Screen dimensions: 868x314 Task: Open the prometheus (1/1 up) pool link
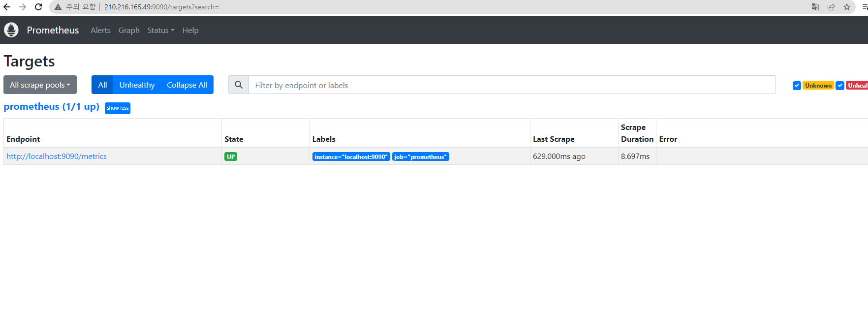(51, 107)
